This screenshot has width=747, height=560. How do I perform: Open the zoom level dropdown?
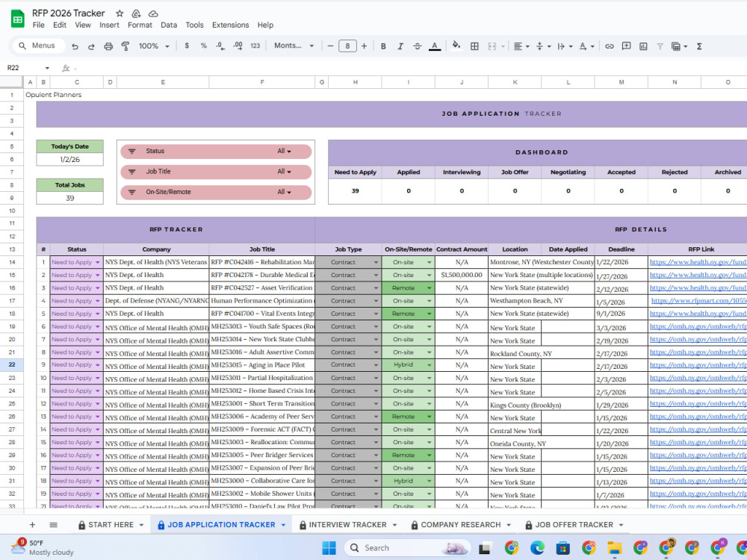click(154, 46)
